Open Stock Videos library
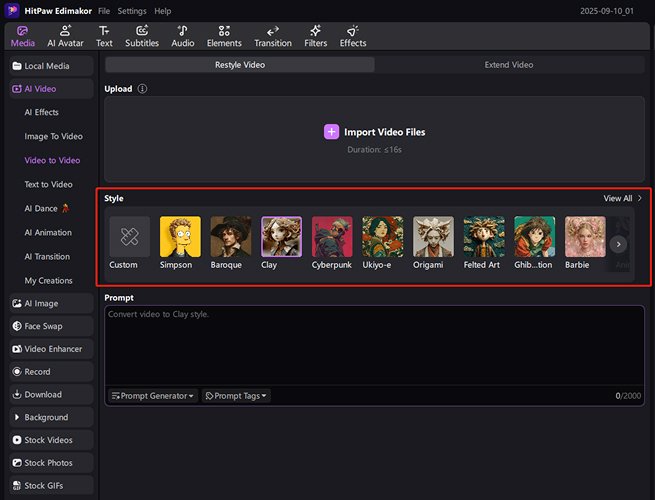 (51, 440)
